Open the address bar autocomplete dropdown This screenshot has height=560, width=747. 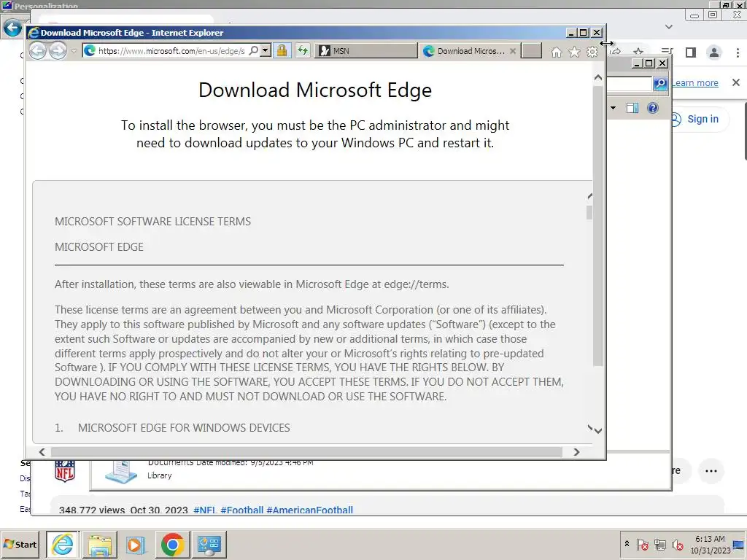coord(266,50)
